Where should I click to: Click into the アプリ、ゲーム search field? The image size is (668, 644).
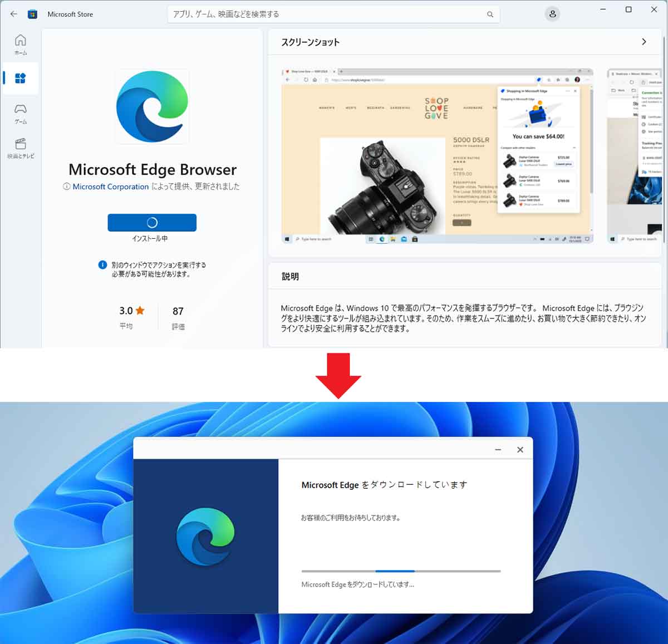333,14
